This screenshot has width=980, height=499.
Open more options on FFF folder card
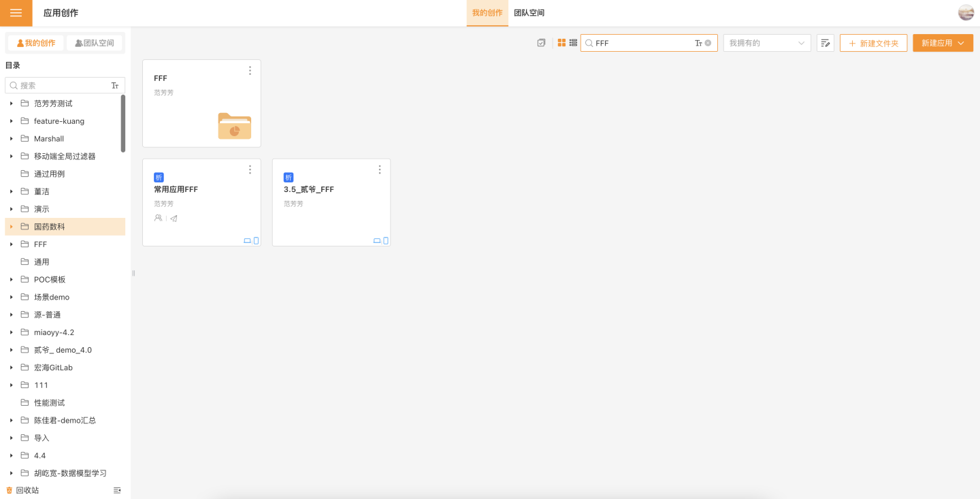[250, 71]
